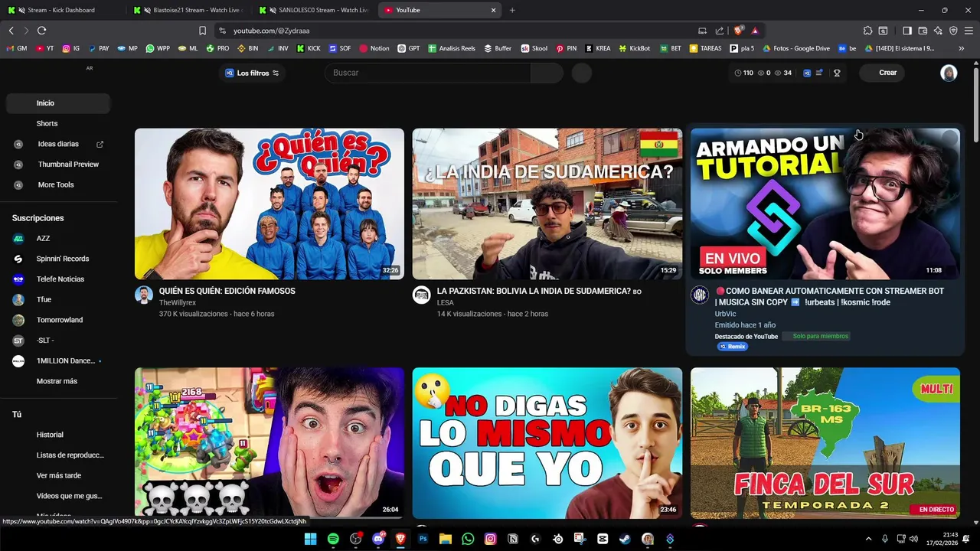Open the Analisis Reels bookmark
The image size is (980, 551).
click(452, 48)
